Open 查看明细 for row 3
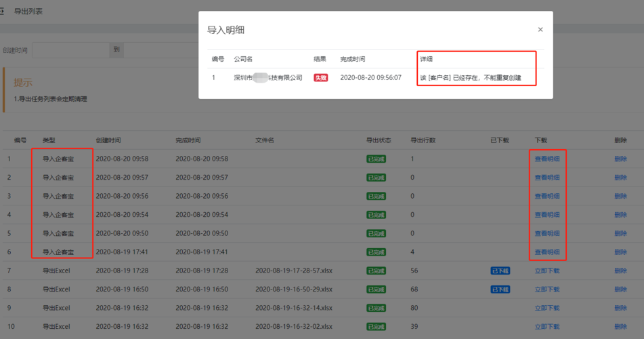644x339 pixels. click(547, 196)
